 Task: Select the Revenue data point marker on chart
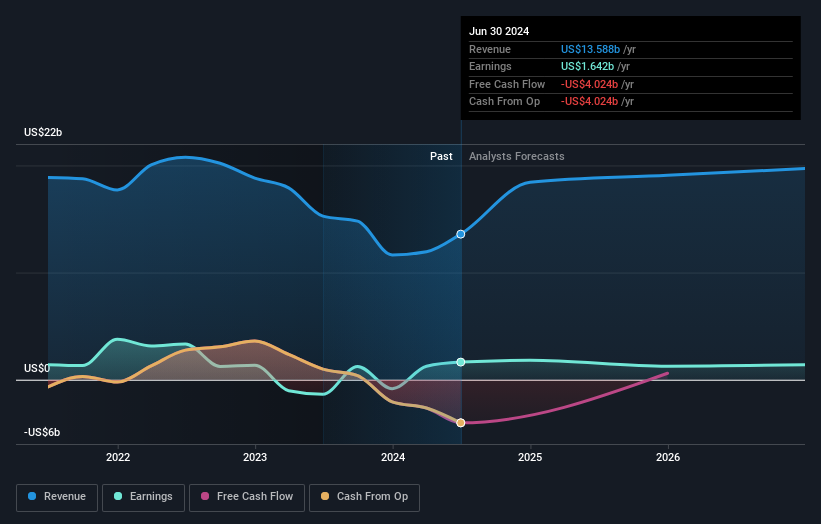coord(461,234)
